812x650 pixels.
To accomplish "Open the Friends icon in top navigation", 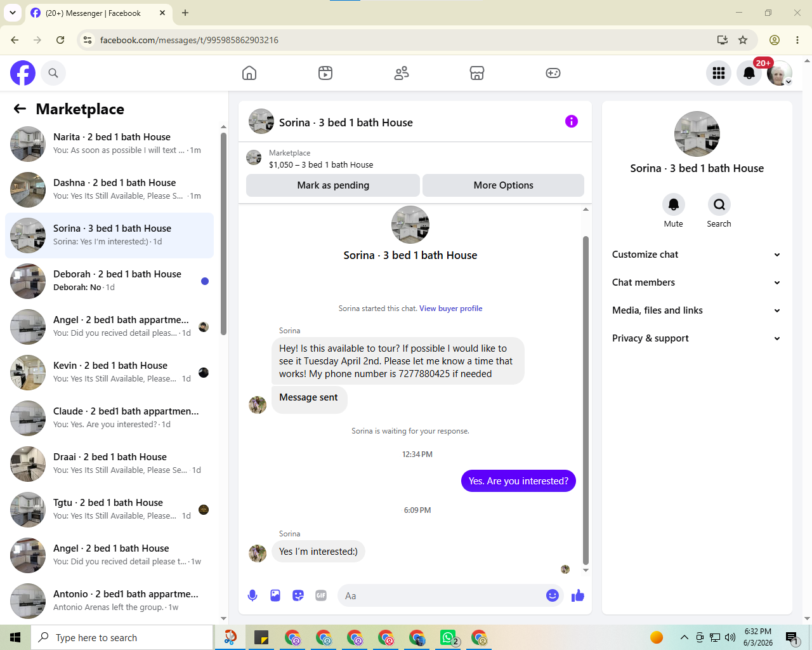I will pyautogui.click(x=402, y=73).
